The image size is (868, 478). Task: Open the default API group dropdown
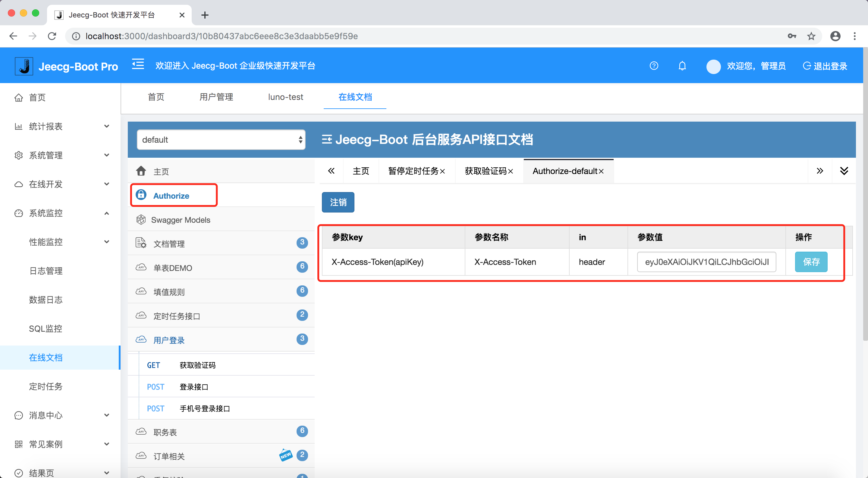pos(221,139)
